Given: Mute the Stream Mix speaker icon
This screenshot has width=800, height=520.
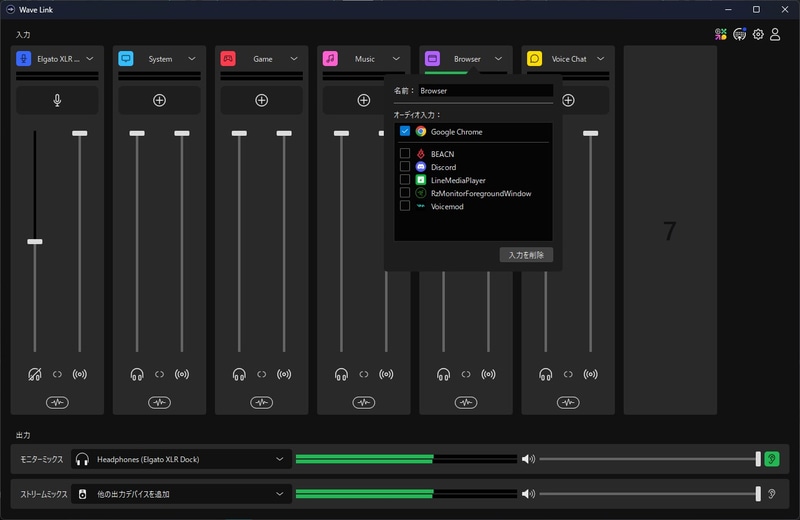Looking at the screenshot, I should tap(528, 494).
